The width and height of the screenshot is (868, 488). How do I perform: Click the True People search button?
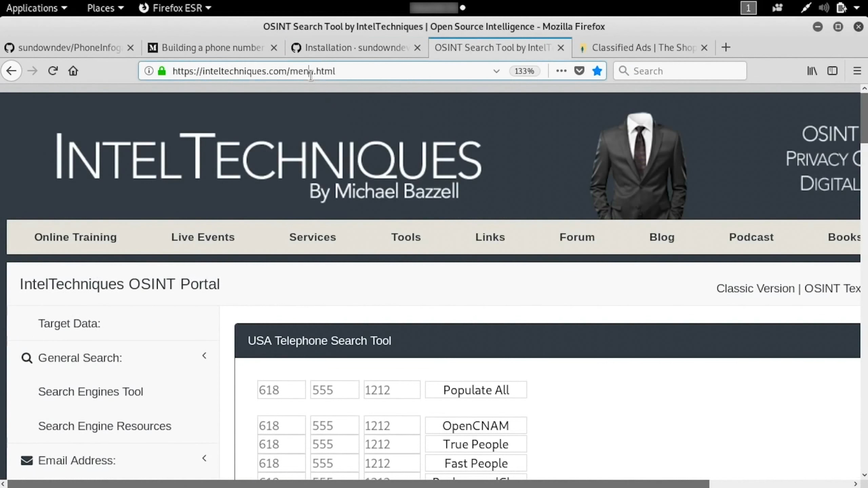pos(476,444)
